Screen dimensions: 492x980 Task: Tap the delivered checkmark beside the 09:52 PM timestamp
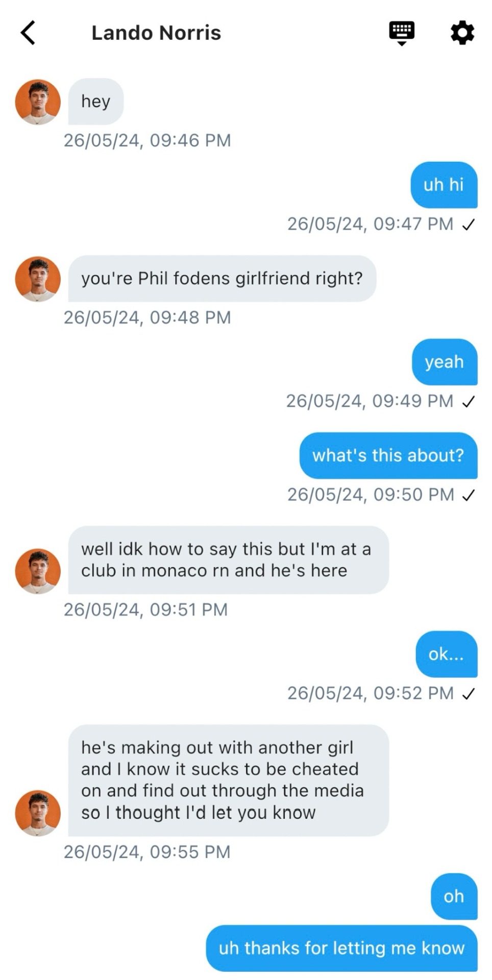pyautogui.click(x=469, y=694)
